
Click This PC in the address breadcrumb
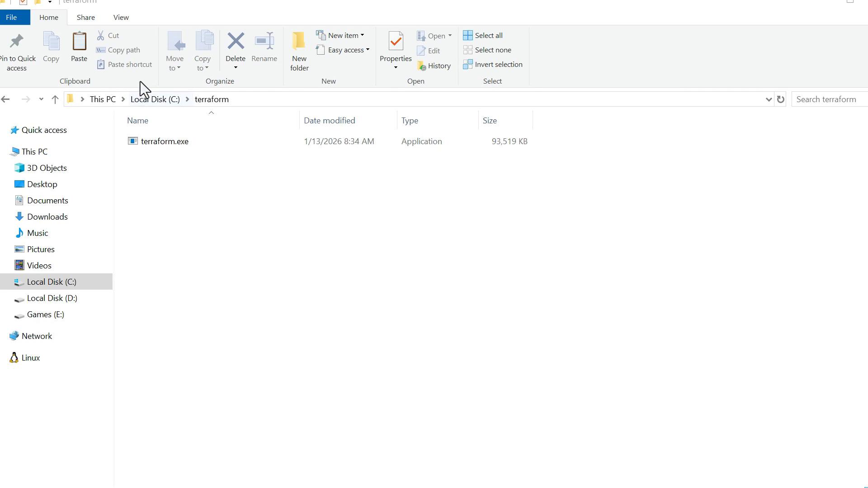tap(103, 99)
